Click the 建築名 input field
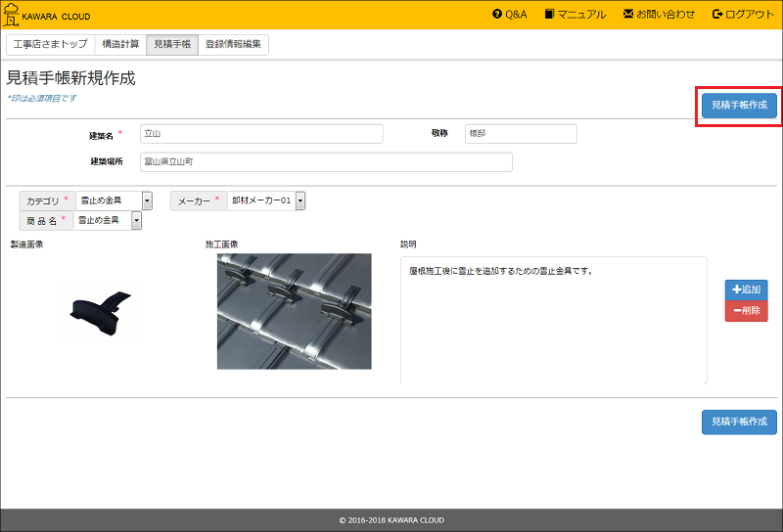 (x=260, y=134)
